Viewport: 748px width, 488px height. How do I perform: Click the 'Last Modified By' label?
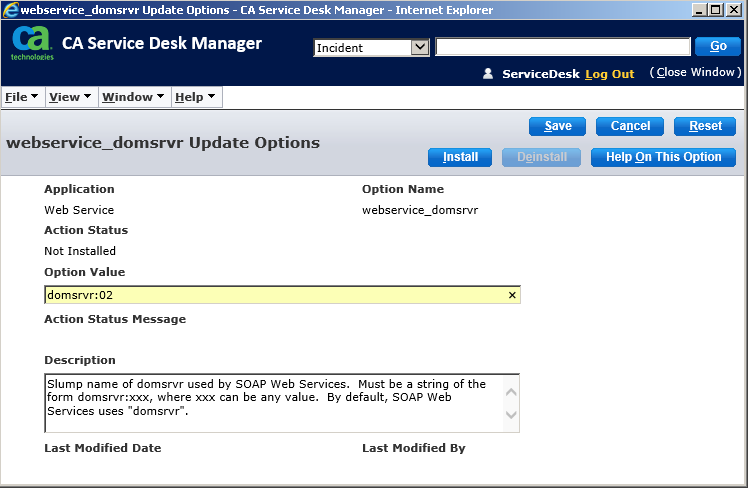[414, 448]
